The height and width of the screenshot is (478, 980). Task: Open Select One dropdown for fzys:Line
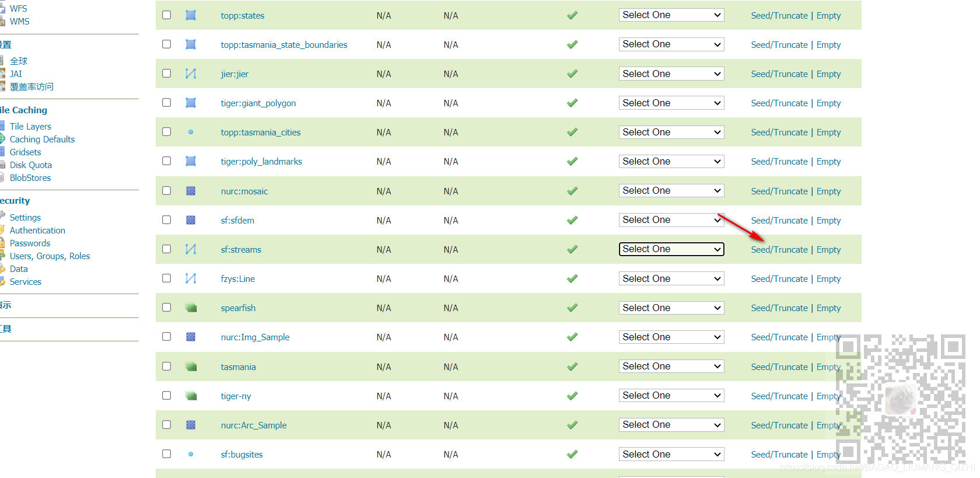tap(671, 278)
